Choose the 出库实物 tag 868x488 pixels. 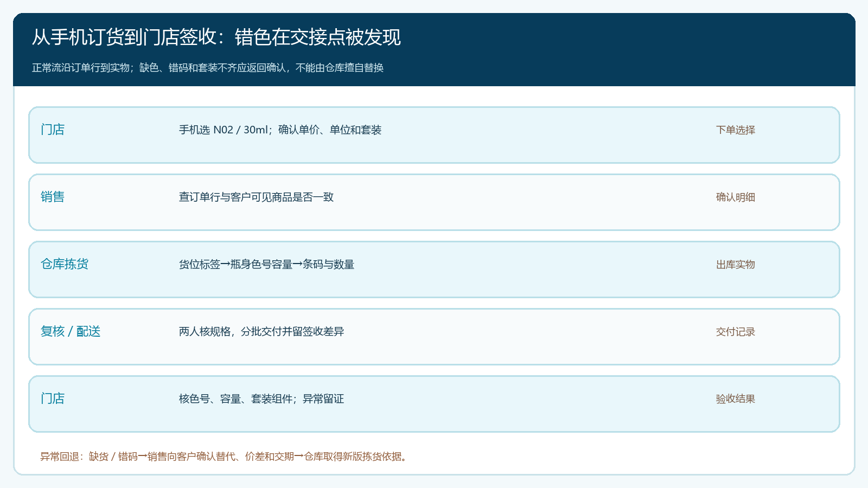[736, 264]
